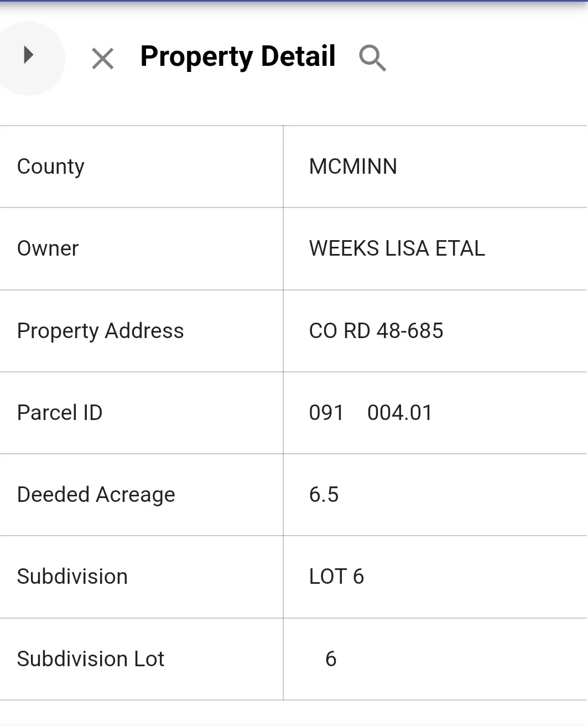Select the 6.5 acreage value
This screenshot has width=588, height=726.
(x=324, y=495)
